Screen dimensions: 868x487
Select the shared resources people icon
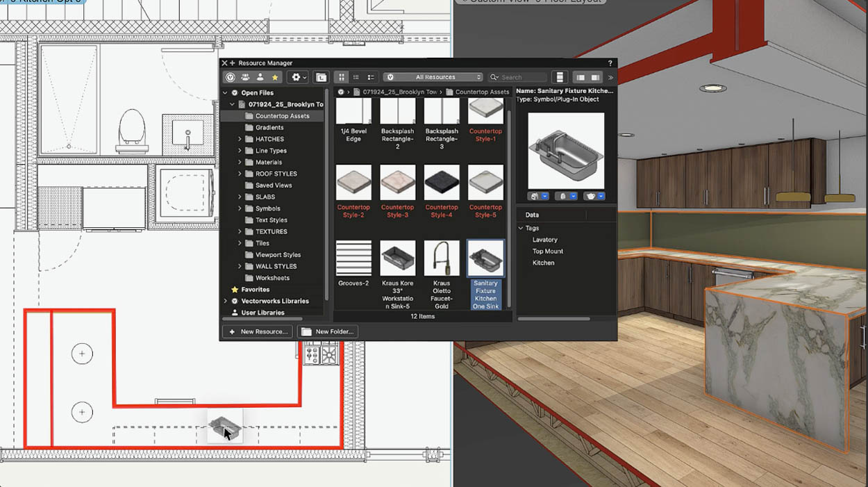tap(244, 76)
